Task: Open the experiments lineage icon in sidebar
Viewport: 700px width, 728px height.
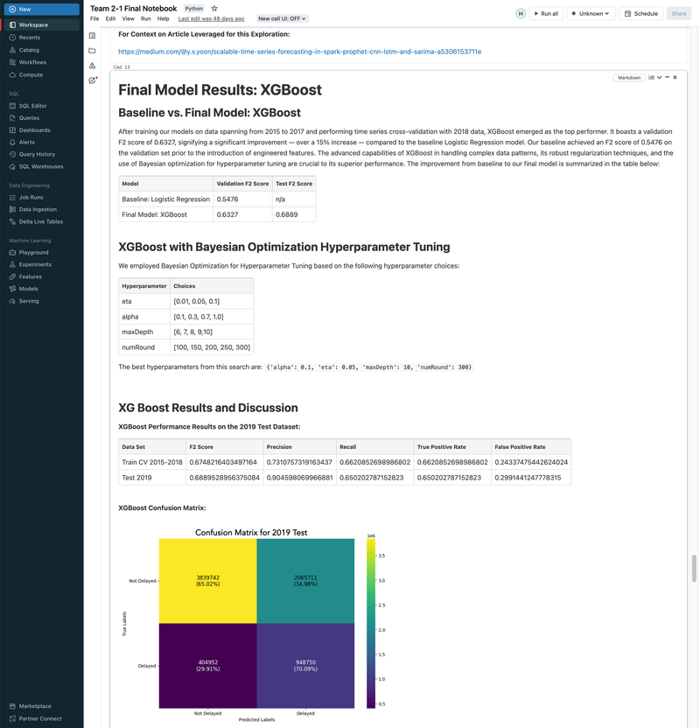Action: point(93,65)
